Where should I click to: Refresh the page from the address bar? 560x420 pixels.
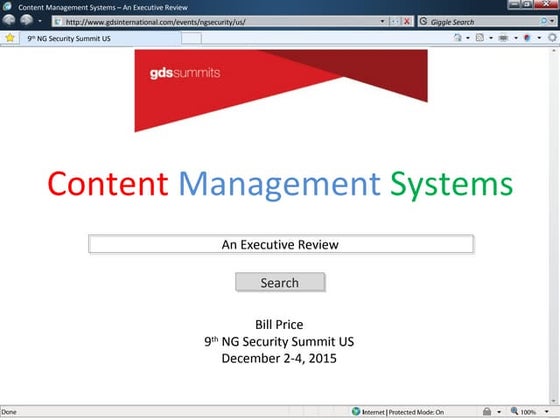tap(395, 21)
